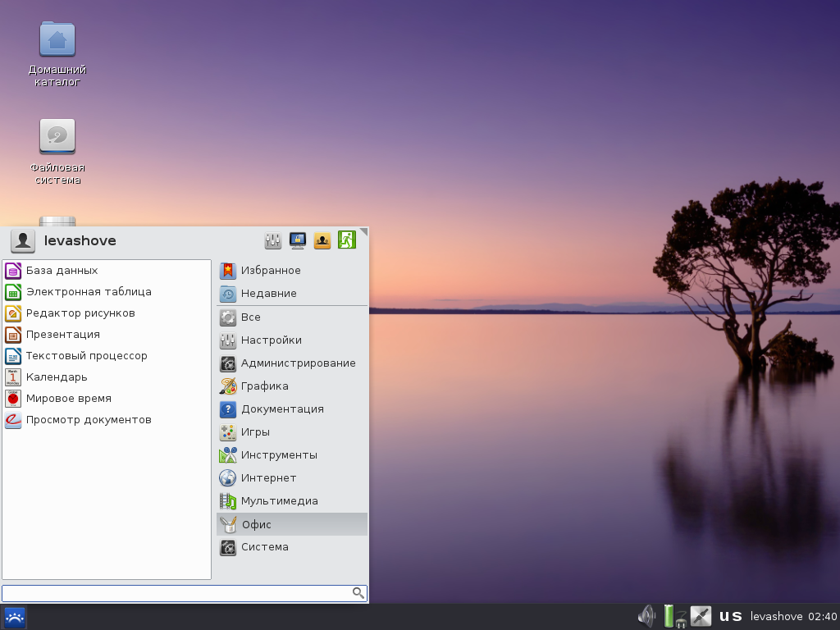This screenshot has height=630, width=840.
Task: Click the green Log Out icon
Action: 347,240
